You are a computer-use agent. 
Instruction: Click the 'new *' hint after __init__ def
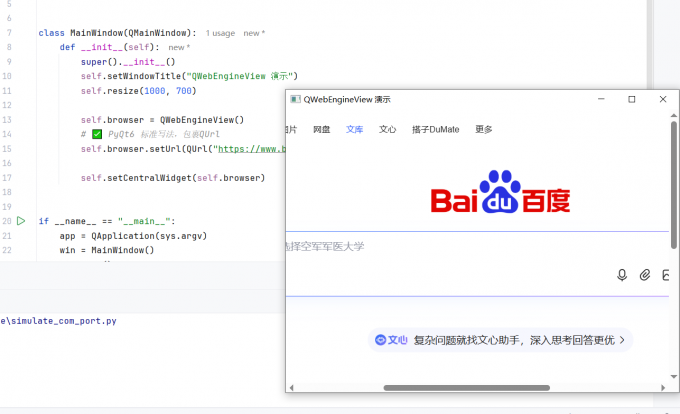[x=179, y=47]
